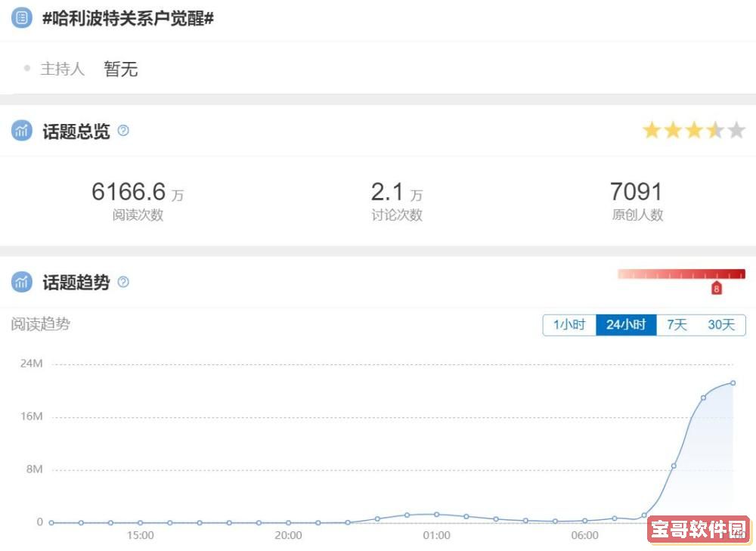Click the 6166.6 万 read count value
756x551 pixels.
point(138,191)
